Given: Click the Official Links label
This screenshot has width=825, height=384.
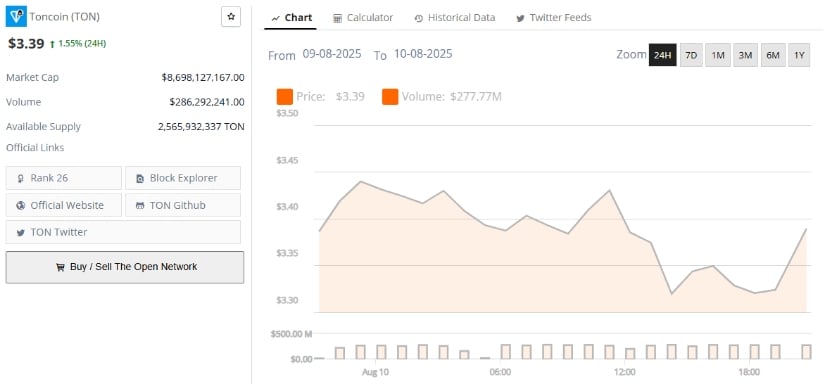Looking at the screenshot, I should (x=35, y=148).
